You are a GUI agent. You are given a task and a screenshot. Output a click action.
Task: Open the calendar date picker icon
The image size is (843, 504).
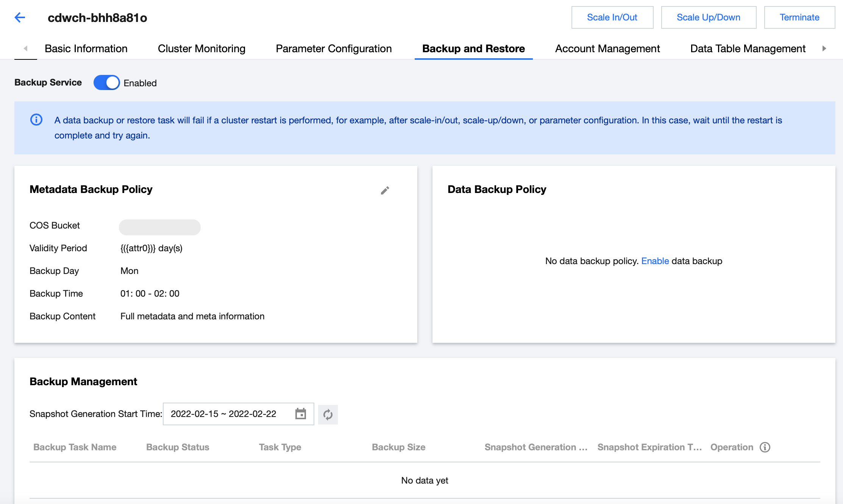coord(300,414)
